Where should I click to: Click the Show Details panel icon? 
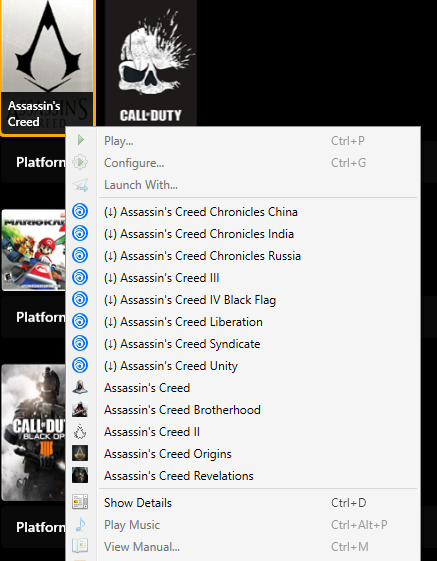click(x=80, y=502)
